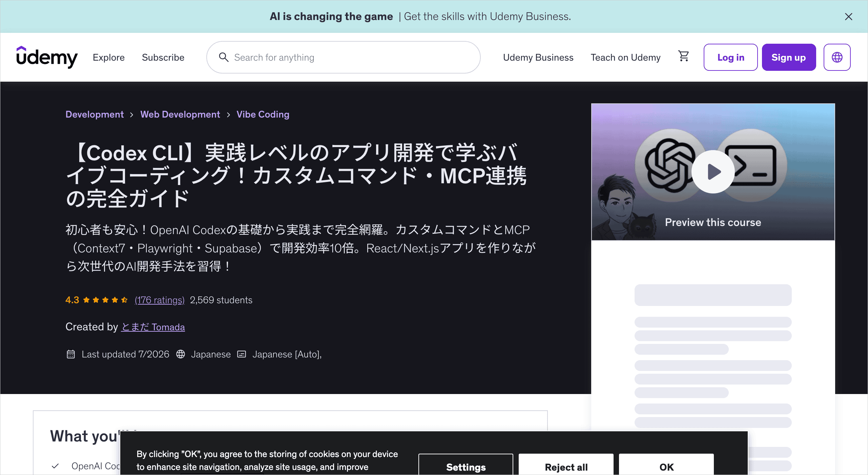Click the search magnifier icon
The width and height of the screenshot is (868, 475).
tap(224, 57)
